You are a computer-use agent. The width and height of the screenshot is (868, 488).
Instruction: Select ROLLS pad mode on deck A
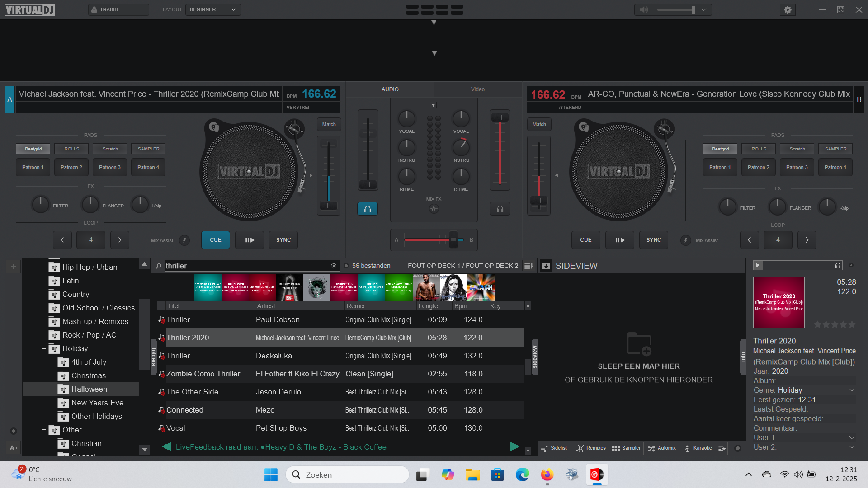[x=71, y=149]
